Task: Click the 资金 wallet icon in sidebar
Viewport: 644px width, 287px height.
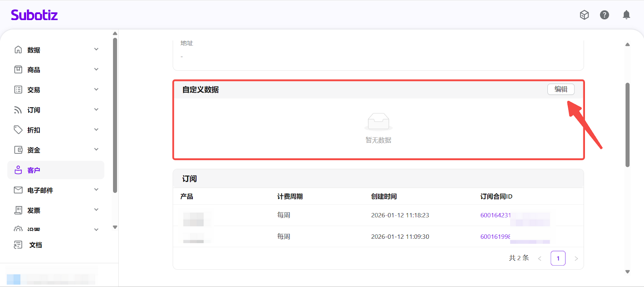Action: point(18,150)
